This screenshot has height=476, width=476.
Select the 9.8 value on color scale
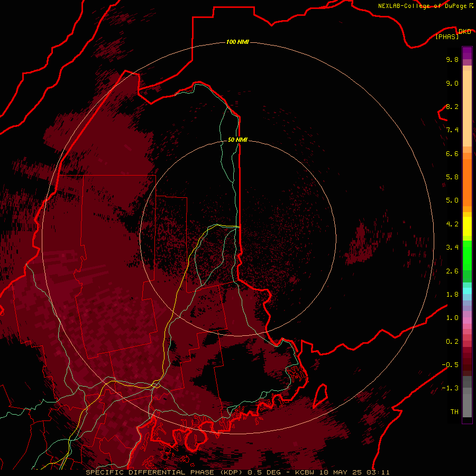tap(452, 59)
